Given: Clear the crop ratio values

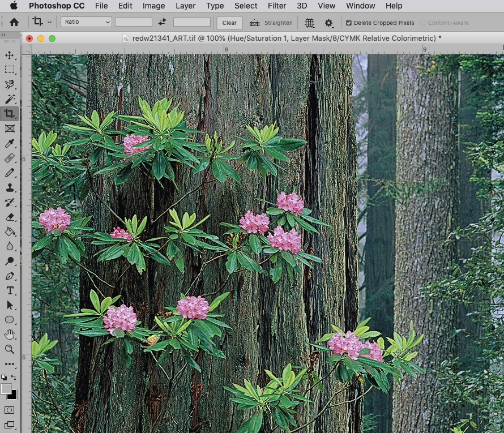Looking at the screenshot, I should coord(229,23).
